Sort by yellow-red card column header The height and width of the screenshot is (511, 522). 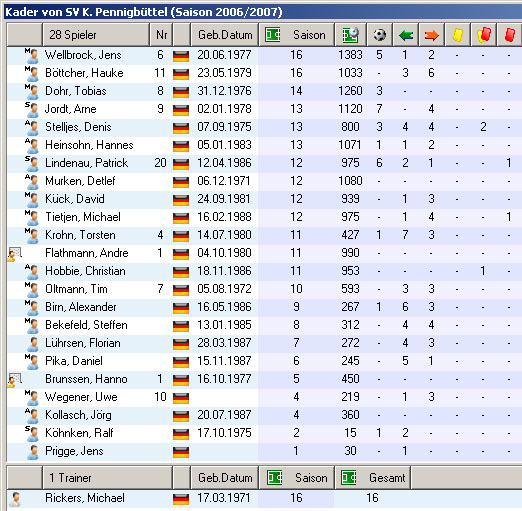tap(483, 35)
